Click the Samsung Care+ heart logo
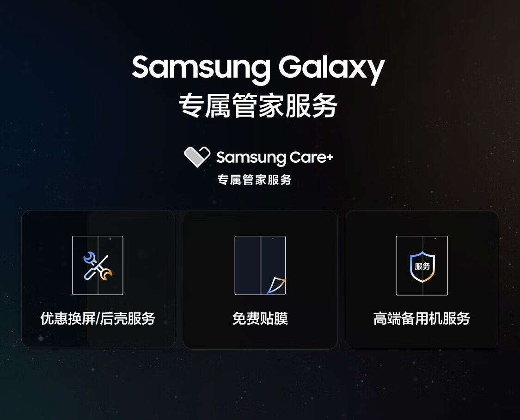The height and width of the screenshot is (420, 520). [197, 157]
